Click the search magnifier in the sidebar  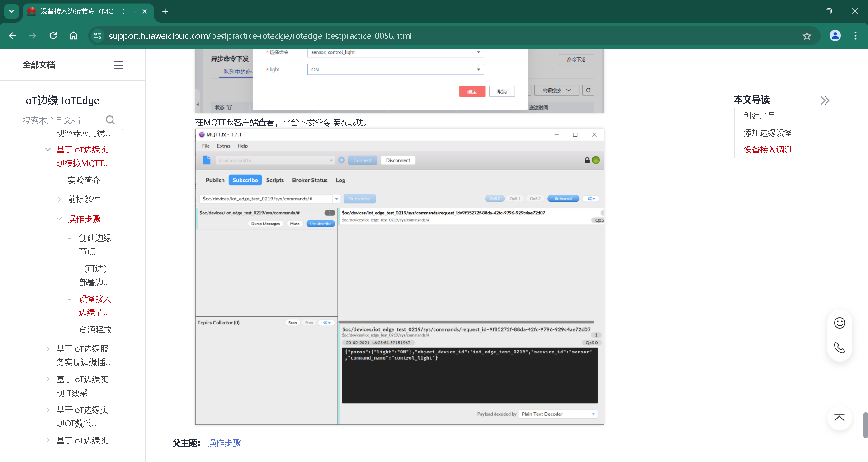pos(110,120)
